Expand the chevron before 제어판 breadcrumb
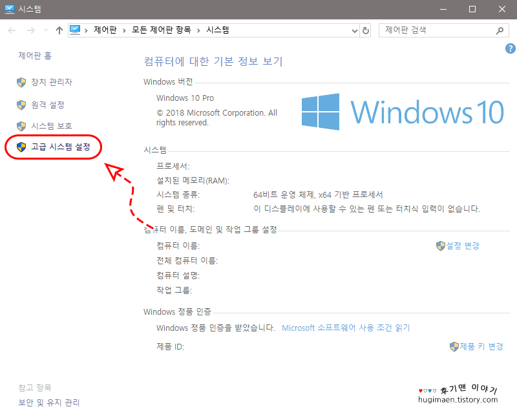 coord(86,30)
